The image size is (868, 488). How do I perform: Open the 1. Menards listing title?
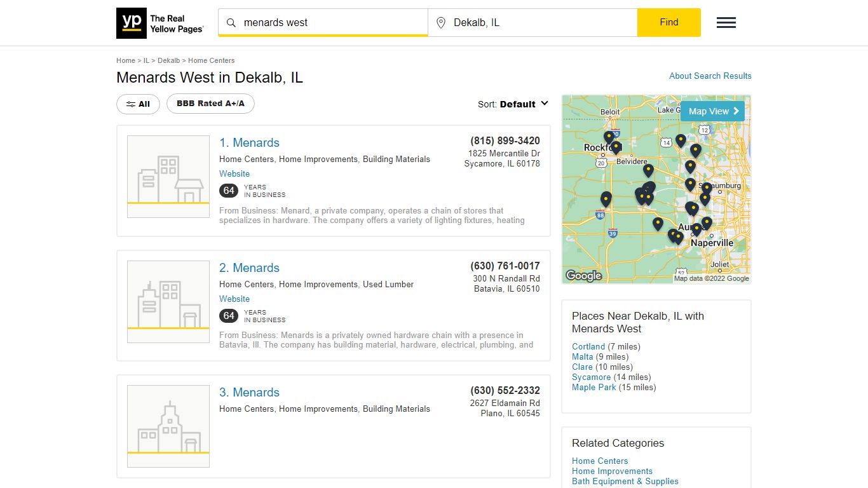249,143
